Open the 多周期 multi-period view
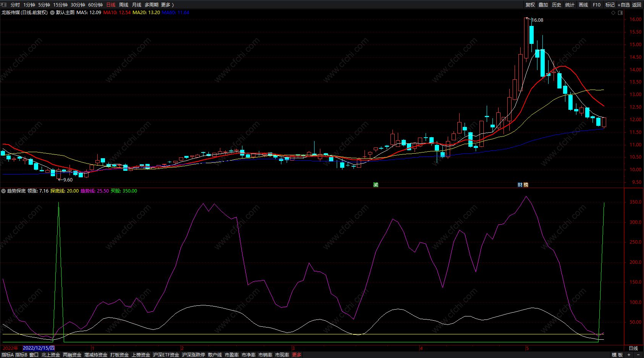Image resolution: width=644 pixels, height=358 pixels. pos(152,5)
